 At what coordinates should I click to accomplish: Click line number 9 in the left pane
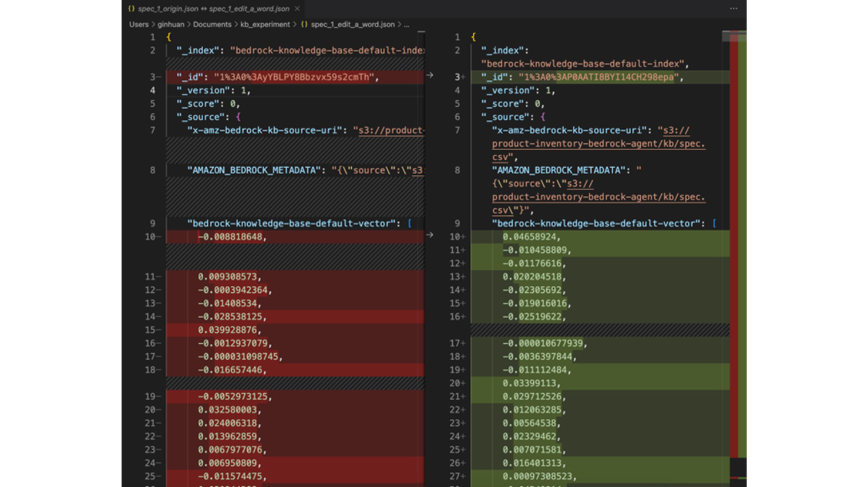(x=152, y=224)
